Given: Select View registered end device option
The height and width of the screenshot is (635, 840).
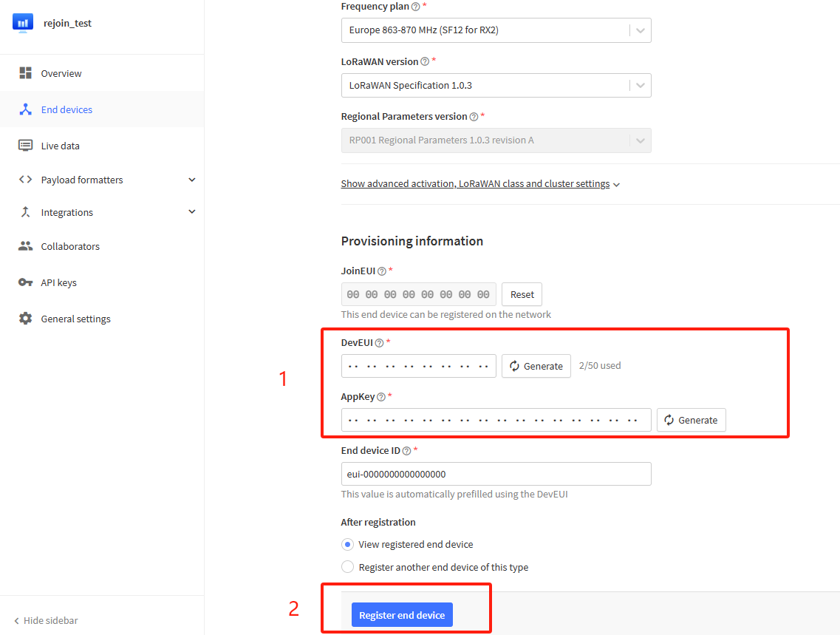Looking at the screenshot, I should click(348, 544).
